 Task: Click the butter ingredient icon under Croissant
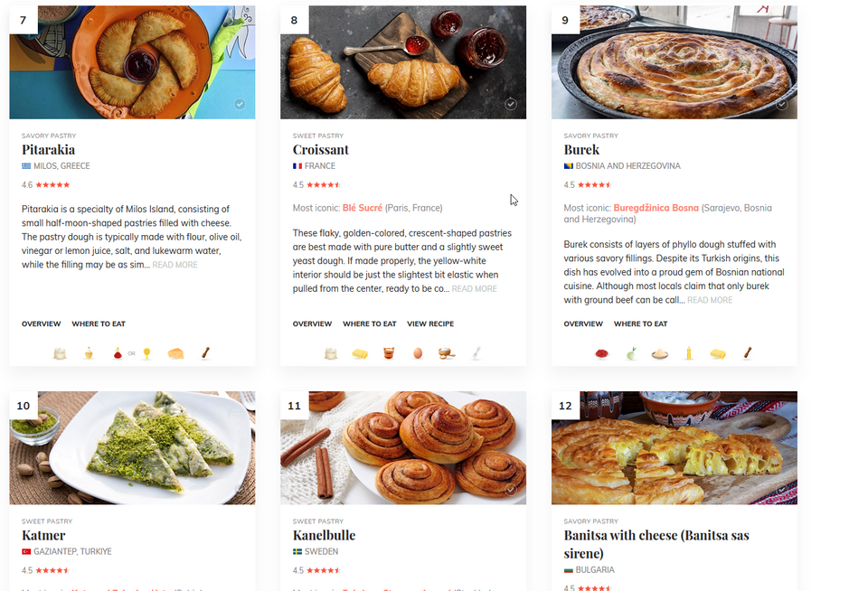click(x=360, y=353)
